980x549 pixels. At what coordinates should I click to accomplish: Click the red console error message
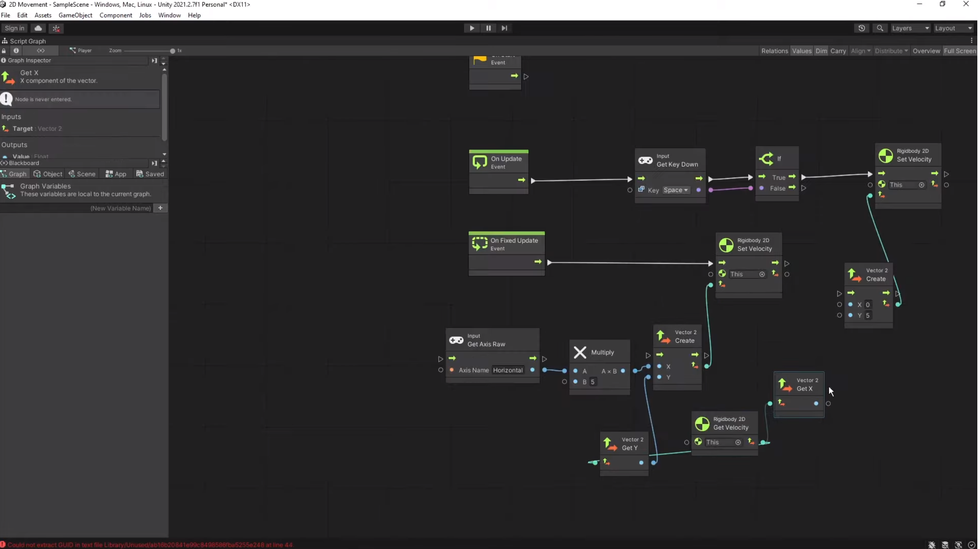(x=150, y=546)
